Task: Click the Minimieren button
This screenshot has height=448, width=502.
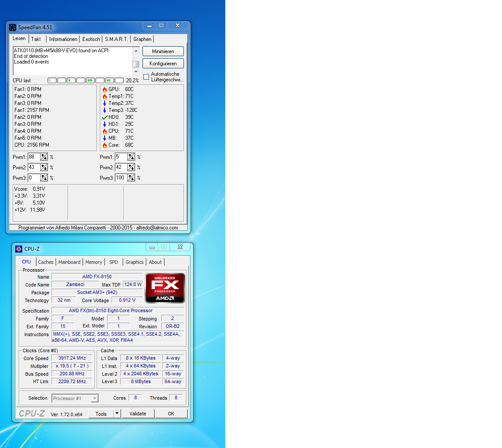Action: (163, 51)
